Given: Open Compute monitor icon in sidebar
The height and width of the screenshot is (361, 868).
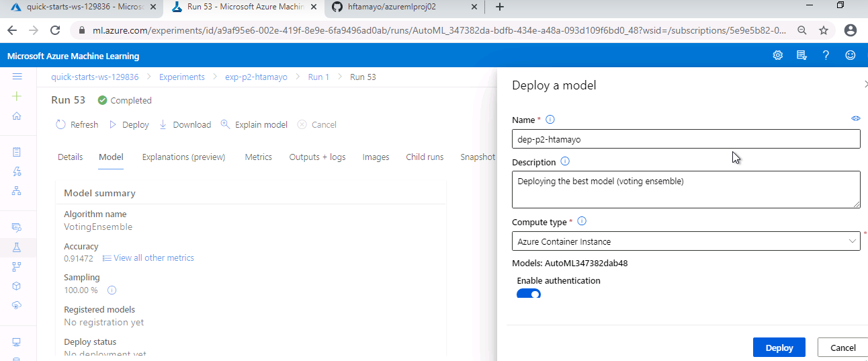Looking at the screenshot, I should point(17,342).
